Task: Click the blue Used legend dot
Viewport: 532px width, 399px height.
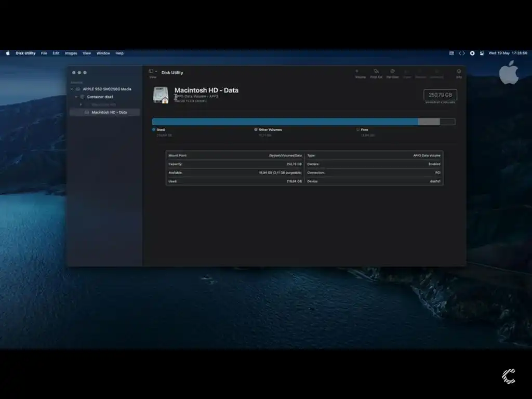Action: click(154, 129)
